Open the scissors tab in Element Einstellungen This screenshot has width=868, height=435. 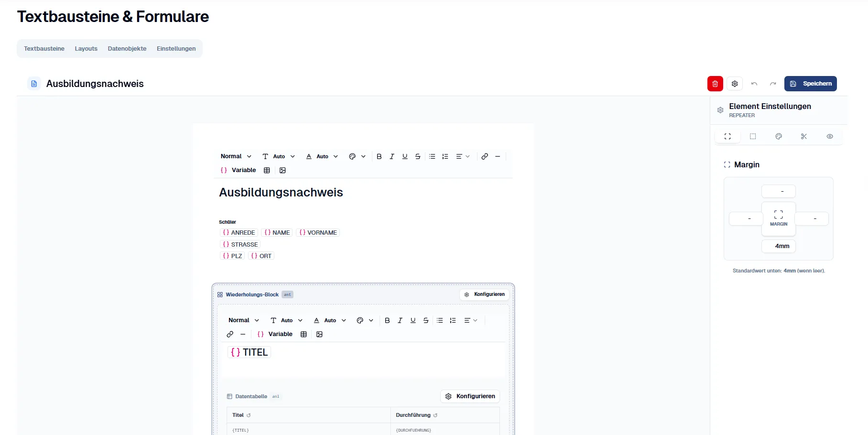[804, 136]
